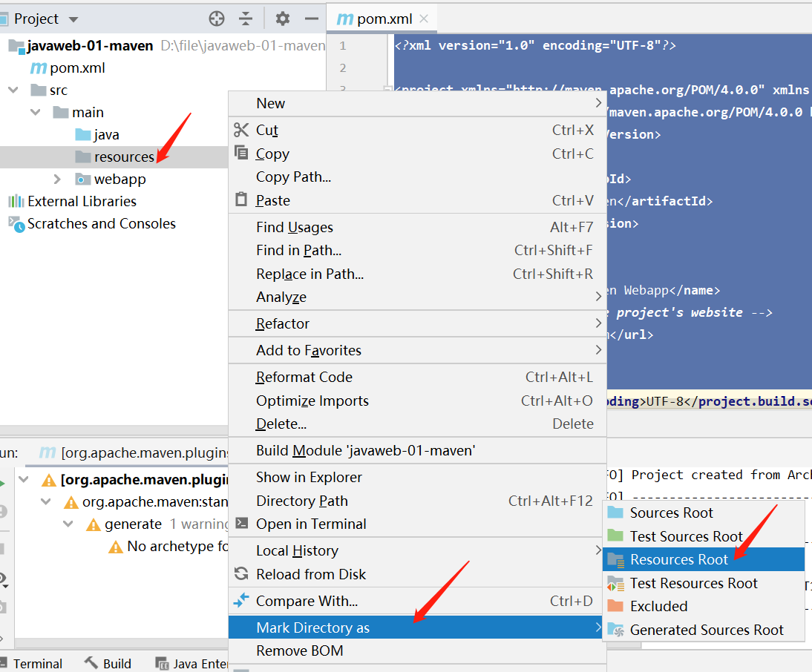Choose Copy Path... menu entry
Viewport: 812px width, 672px height.
point(417,177)
